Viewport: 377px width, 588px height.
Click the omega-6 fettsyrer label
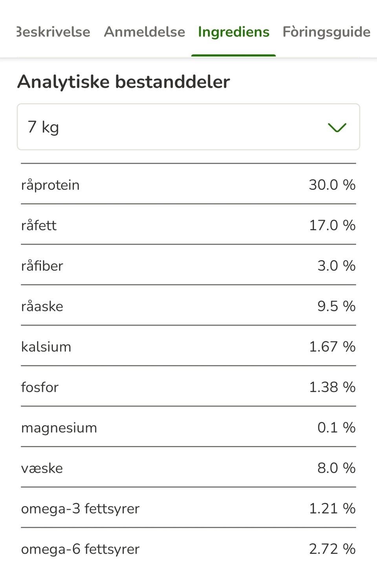click(x=81, y=549)
